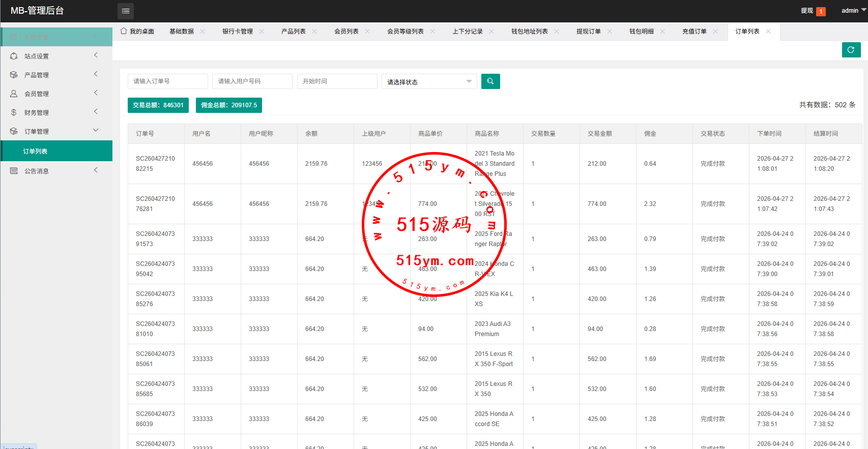Switch to the 会员列表 tab
This screenshot has height=449, width=868.
click(x=346, y=32)
